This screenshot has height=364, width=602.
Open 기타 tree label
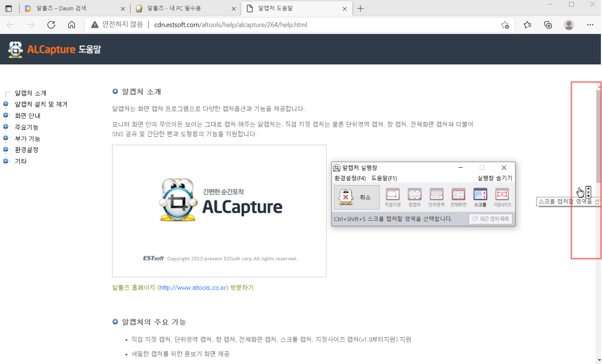[x=21, y=161]
